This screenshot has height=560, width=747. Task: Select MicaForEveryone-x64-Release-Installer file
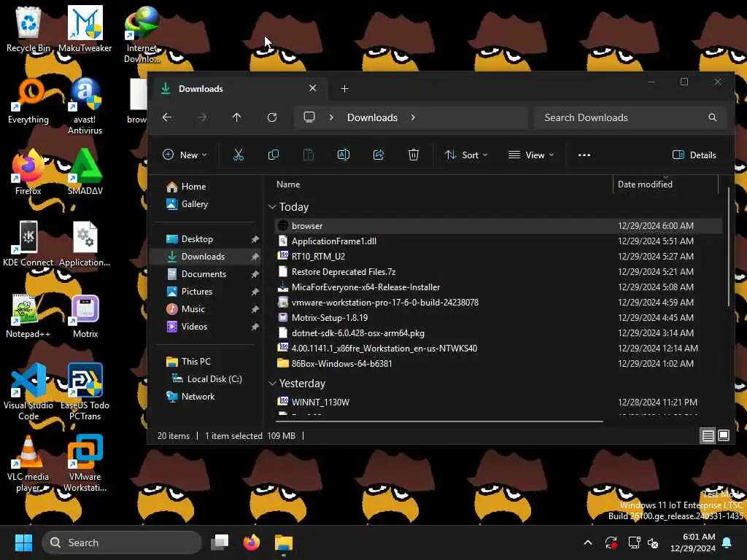(x=498, y=287)
